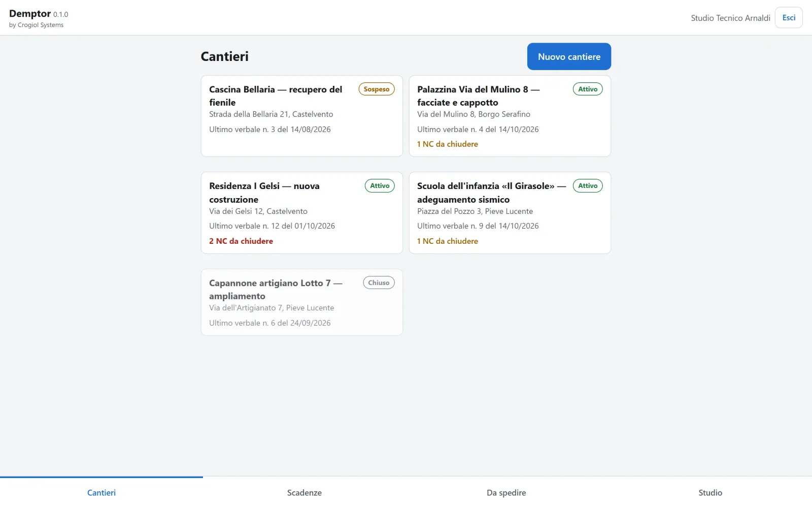Click the Cantieri page heading
Viewport: 812px width, 508px height.
click(x=225, y=56)
